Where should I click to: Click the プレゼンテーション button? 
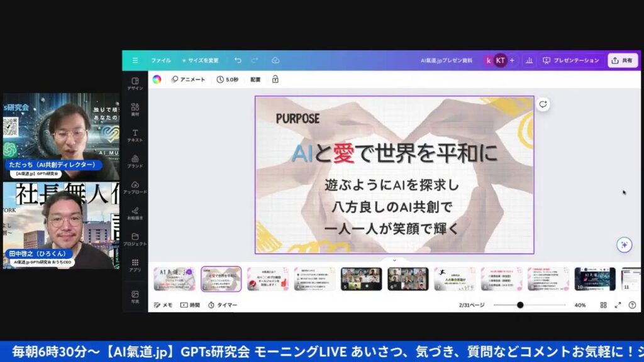pos(571,60)
